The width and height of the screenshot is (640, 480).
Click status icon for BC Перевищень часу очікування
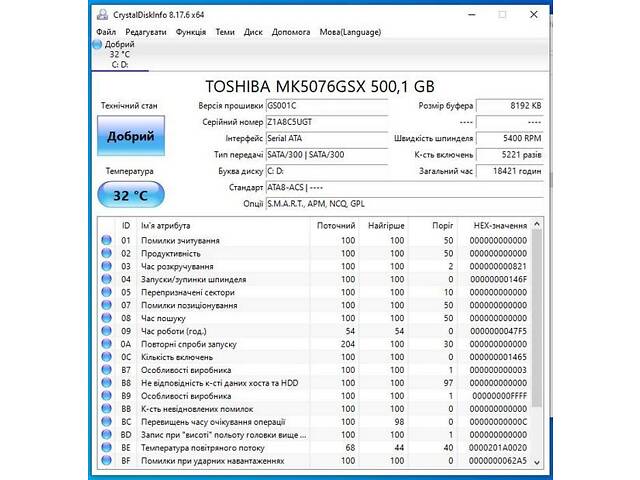107,422
